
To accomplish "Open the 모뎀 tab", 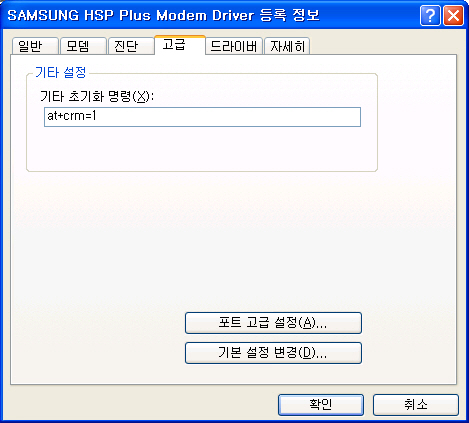I will [x=83, y=46].
